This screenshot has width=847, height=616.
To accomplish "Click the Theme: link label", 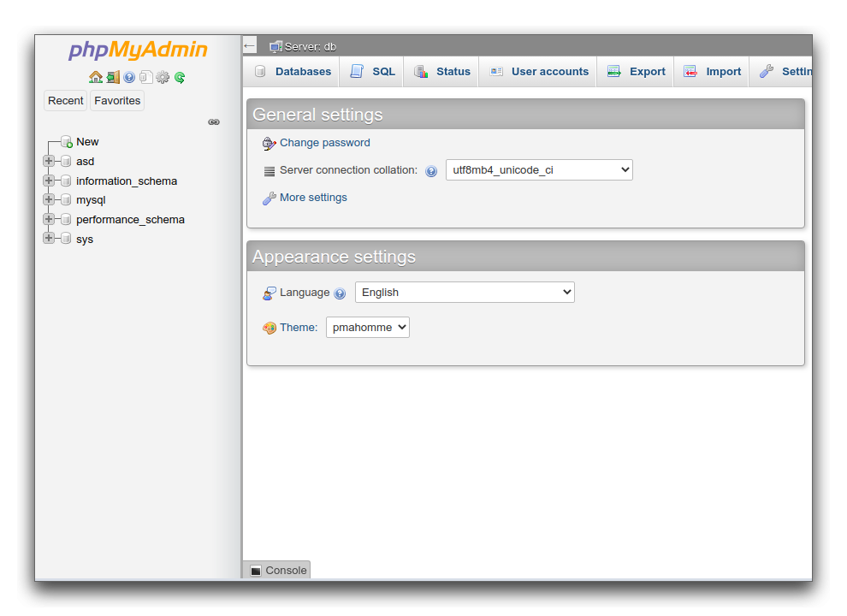I will 299,328.
